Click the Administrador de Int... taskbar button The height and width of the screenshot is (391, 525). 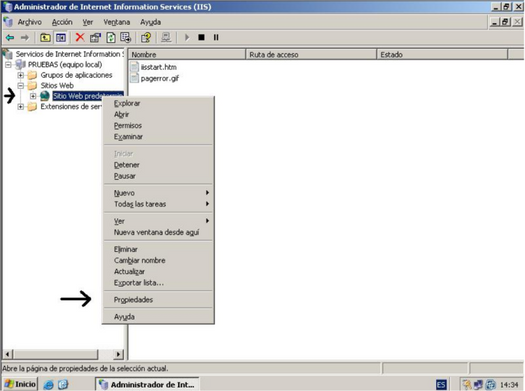[x=147, y=385]
